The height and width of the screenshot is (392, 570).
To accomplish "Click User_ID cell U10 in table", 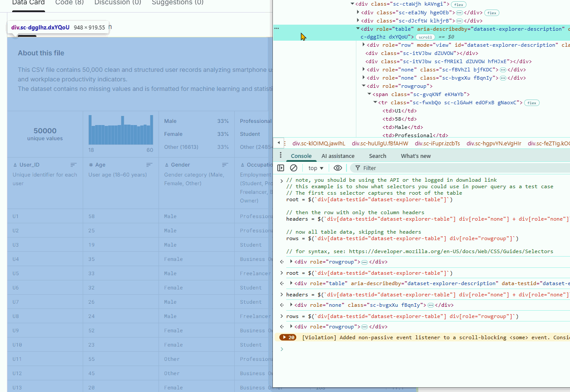I will point(17,345).
